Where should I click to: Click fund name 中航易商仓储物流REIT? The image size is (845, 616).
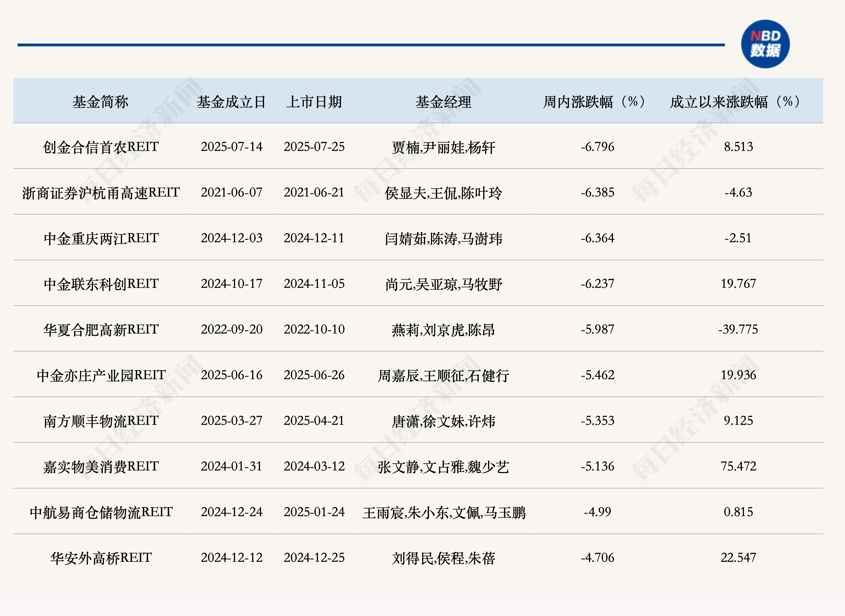click(x=101, y=512)
